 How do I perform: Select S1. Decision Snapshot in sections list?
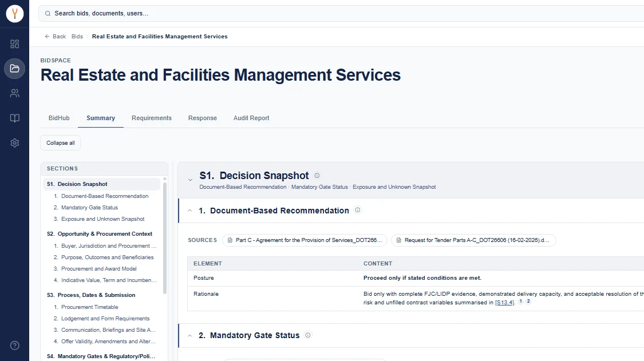(101, 184)
